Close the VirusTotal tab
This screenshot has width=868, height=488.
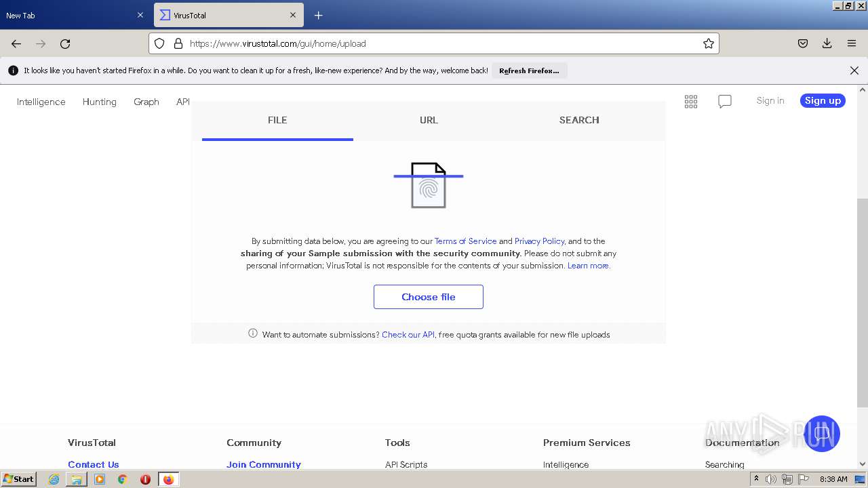293,15
